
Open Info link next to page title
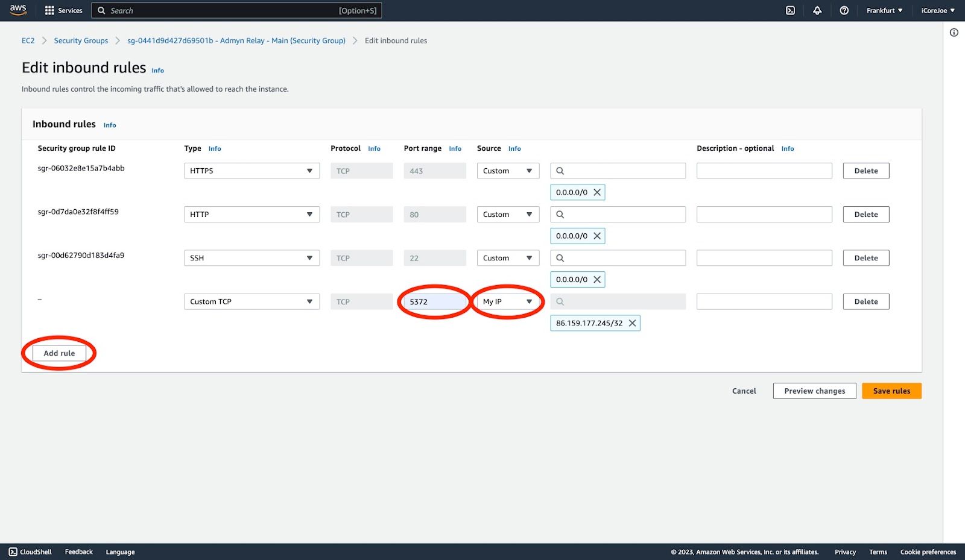coord(157,71)
